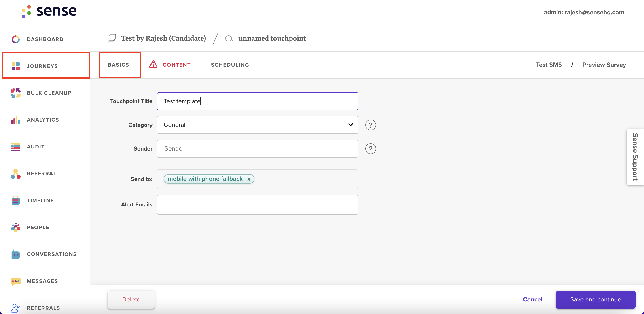Click inside the Send to field
Viewport: 644px width, 314px height.
pyautogui.click(x=258, y=179)
